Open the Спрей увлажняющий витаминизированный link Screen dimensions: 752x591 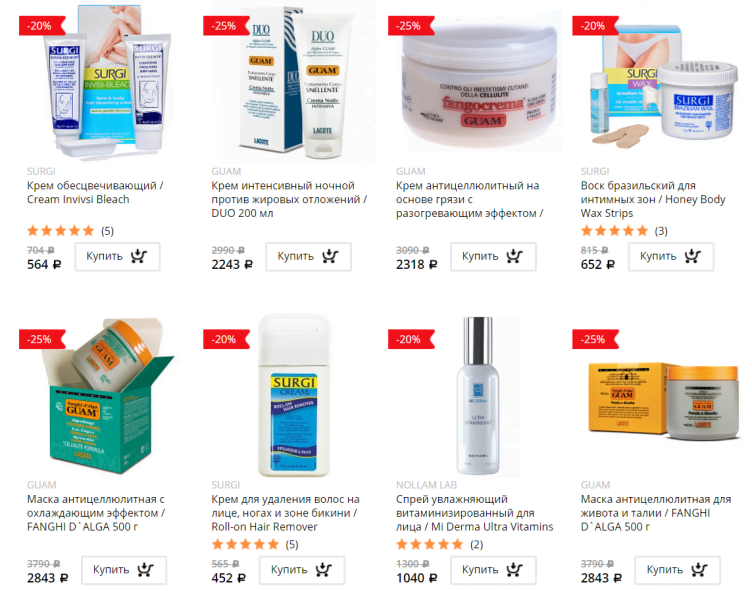(x=474, y=513)
